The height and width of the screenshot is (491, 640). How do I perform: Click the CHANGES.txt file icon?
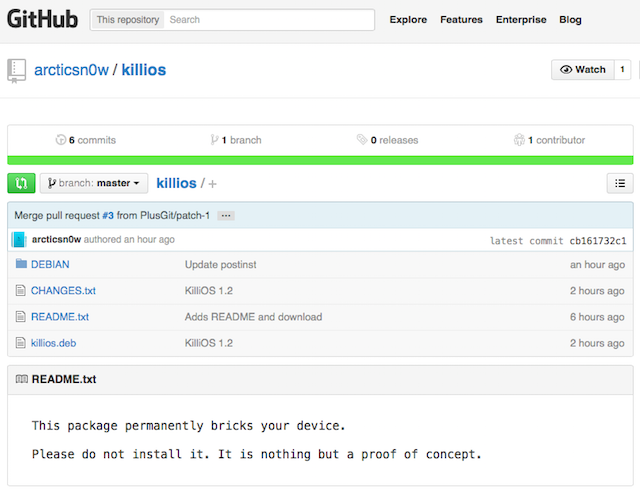[x=20, y=290]
